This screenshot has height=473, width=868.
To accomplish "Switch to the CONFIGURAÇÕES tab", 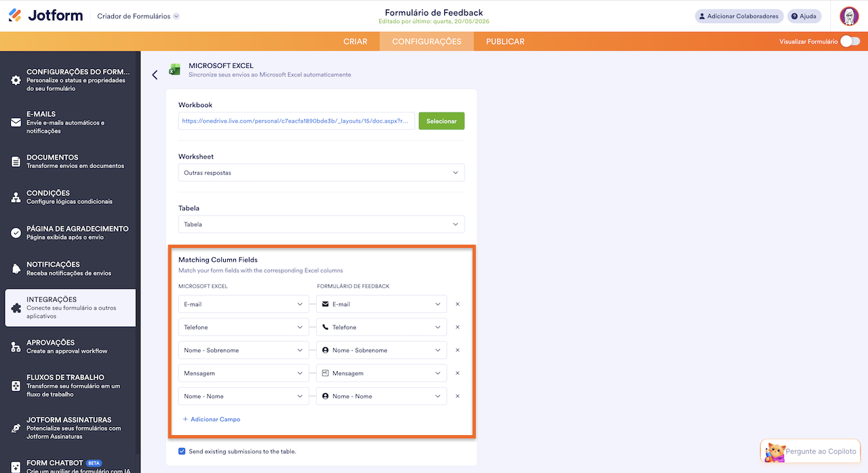I will point(427,41).
